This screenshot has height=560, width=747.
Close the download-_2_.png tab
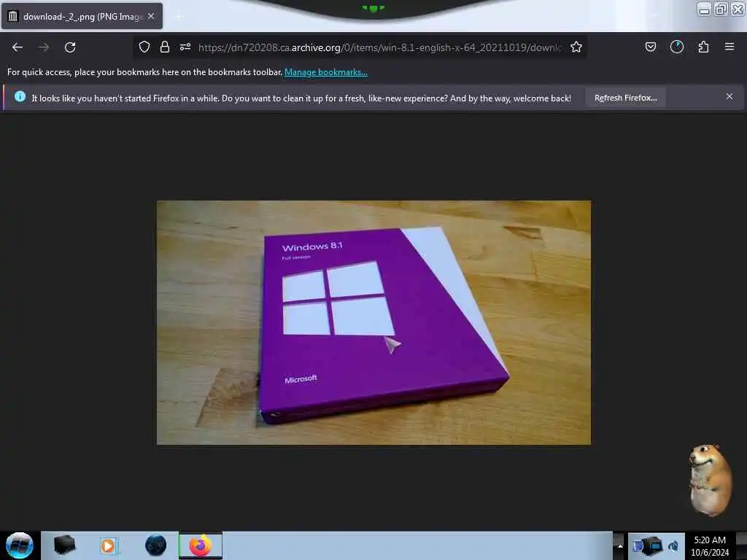click(x=151, y=16)
